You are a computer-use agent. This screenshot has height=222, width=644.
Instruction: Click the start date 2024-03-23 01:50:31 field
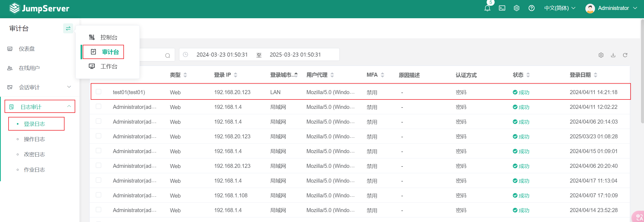tap(222, 55)
